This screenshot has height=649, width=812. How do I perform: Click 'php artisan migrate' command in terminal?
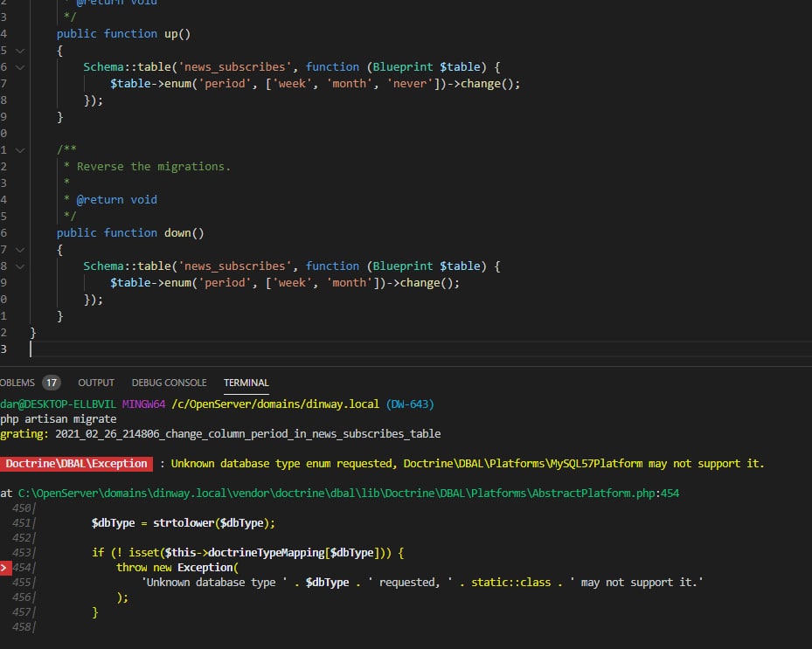click(58, 418)
